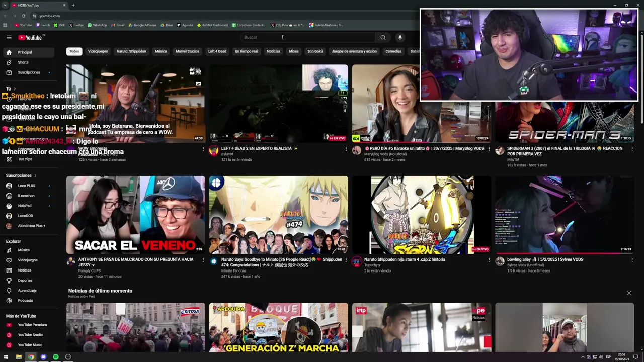Screen dimensions: 644x362
Task: Open Gmail bookmark
Action: click(118, 25)
